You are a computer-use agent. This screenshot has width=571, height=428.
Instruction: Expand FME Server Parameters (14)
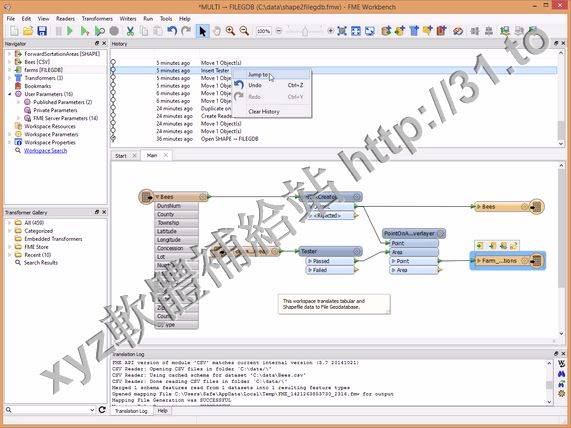coord(18,118)
